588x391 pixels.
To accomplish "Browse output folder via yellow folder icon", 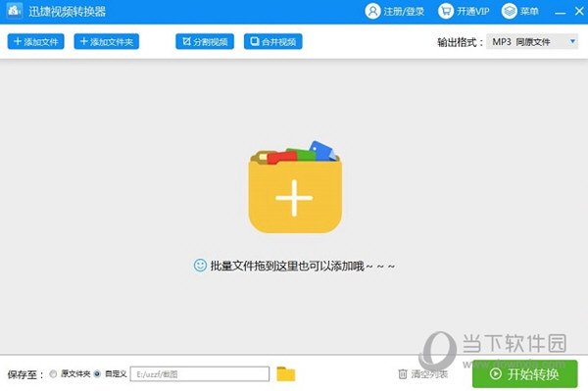I will pos(286,373).
